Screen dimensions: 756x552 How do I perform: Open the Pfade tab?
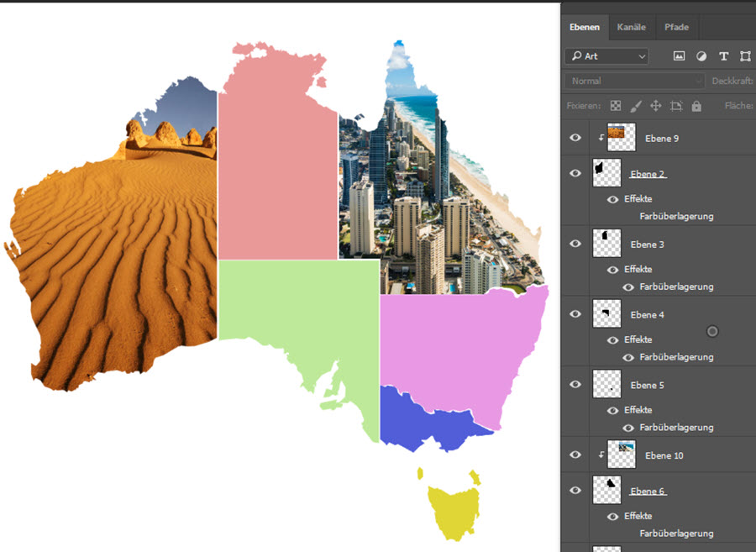[676, 28]
